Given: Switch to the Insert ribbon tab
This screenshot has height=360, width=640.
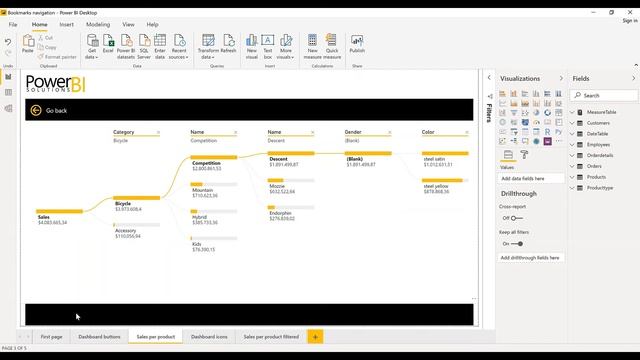Looking at the screenshot, I should coord(67,24).
